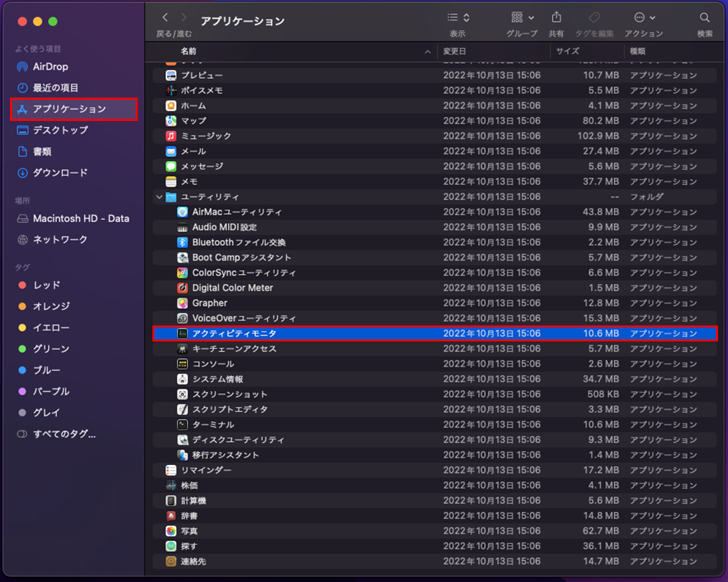This screenshot has height=582, width=728.
Task: Click the 共有 share icon
Action: pyautogui.click(x=556, y=17)
